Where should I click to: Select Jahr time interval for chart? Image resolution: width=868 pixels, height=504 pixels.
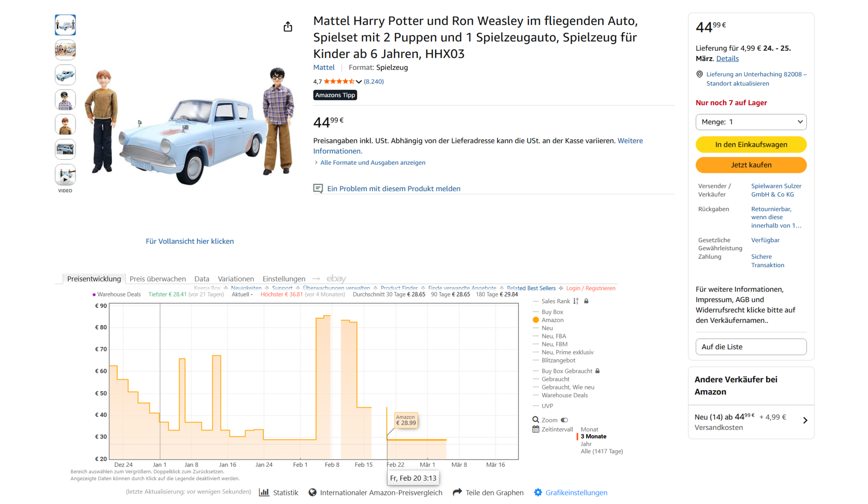(586, 444)
